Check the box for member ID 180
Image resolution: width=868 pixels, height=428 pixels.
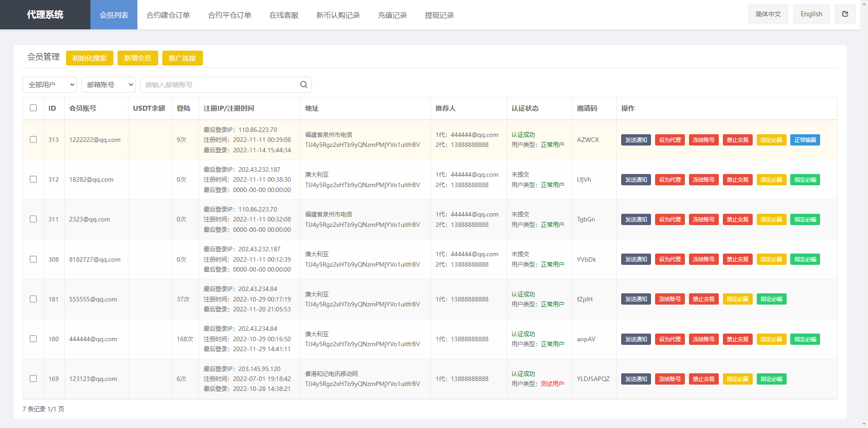33,339
